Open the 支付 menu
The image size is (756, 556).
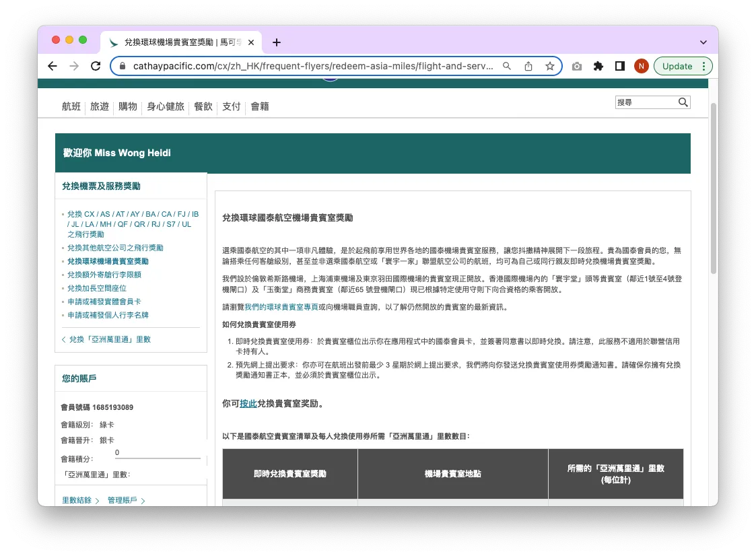pyautogui.click(x=232, y=106)
